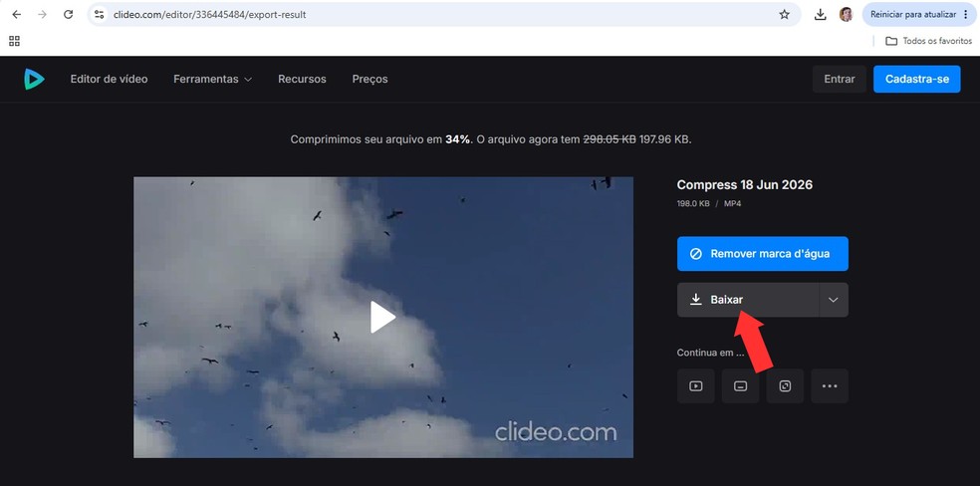Open the apps grid in bookmarks bar
This screenshot has width=980, height=486.
14,41
